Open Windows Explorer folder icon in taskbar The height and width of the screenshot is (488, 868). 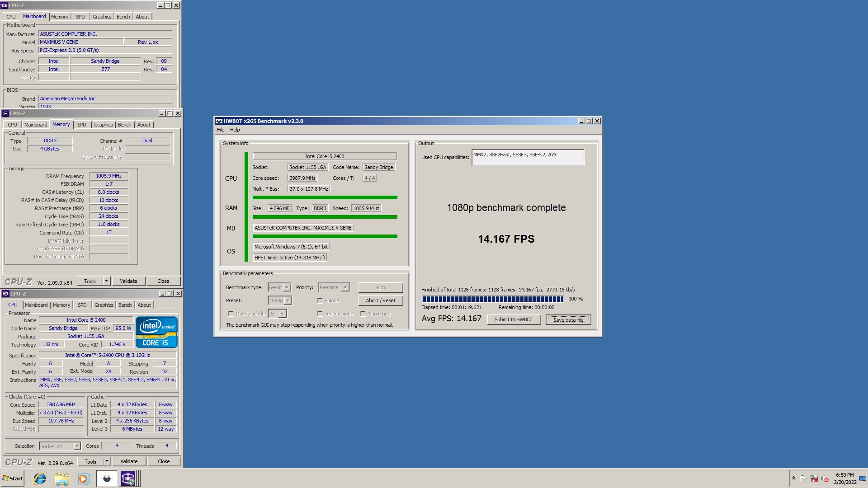tap(62, 479)
